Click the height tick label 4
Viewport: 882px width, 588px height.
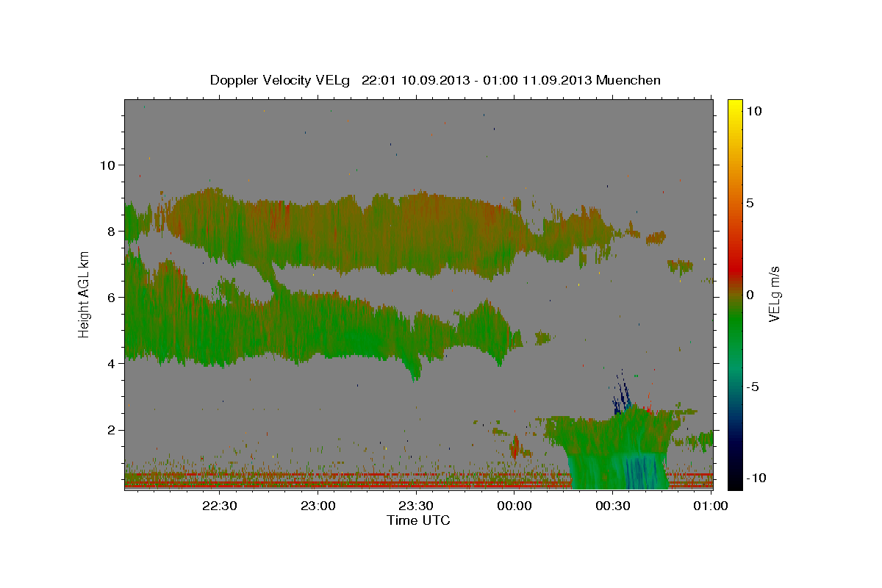pyautogui.click(x=110, y=363)
